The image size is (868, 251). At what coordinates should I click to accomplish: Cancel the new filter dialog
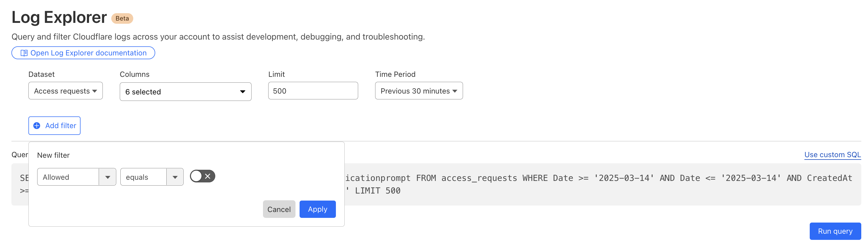(279, 209)
